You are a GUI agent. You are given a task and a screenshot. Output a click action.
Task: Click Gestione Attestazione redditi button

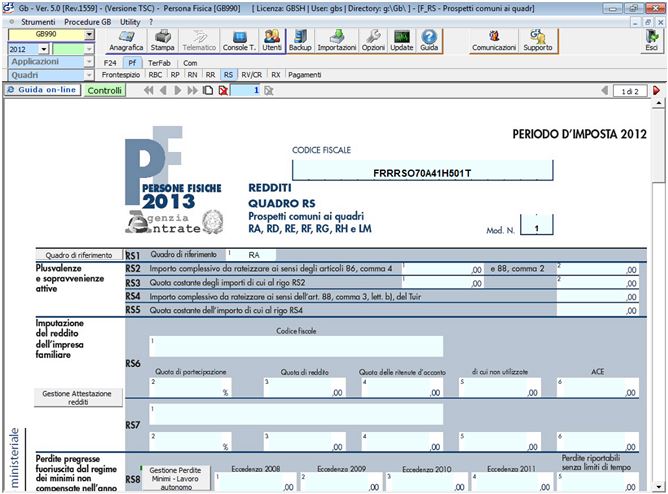[x=78, y=397]
